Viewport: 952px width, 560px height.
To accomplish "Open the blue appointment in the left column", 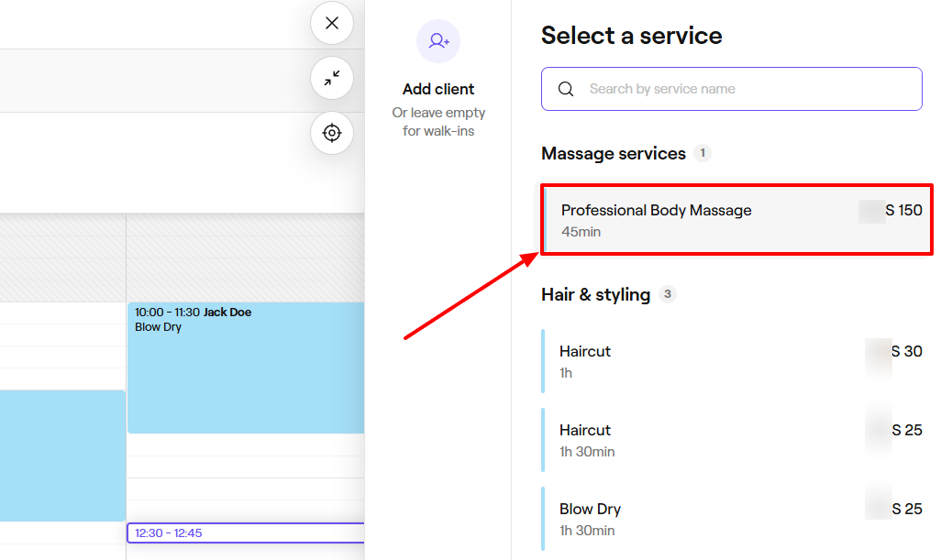I will pos(62,456).
